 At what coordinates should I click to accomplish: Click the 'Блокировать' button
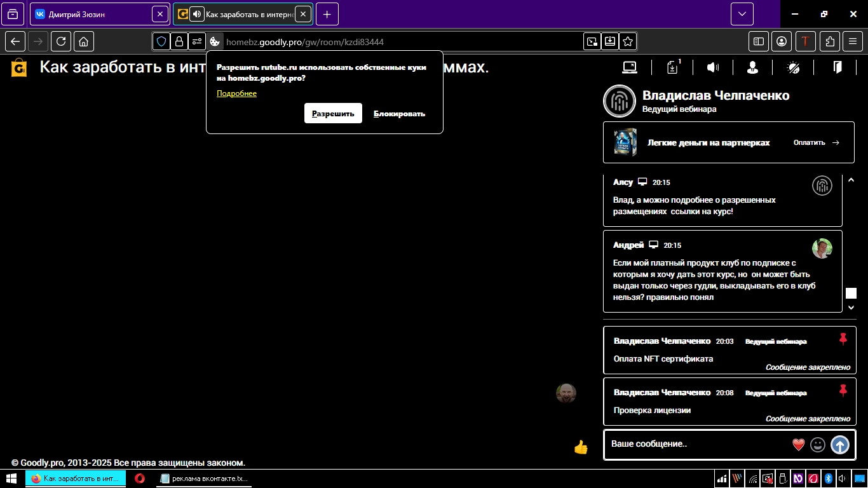coord(399,113)
